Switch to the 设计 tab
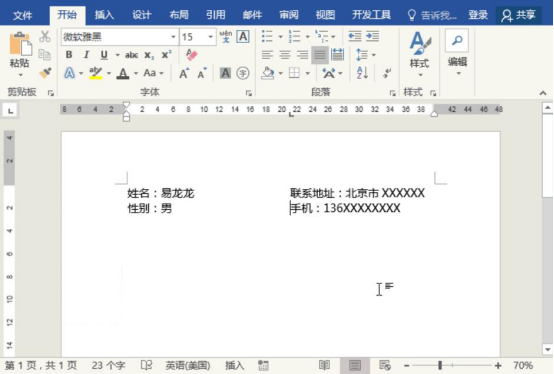554x374 pixels. pyautogui.click(x=142, y=15)
